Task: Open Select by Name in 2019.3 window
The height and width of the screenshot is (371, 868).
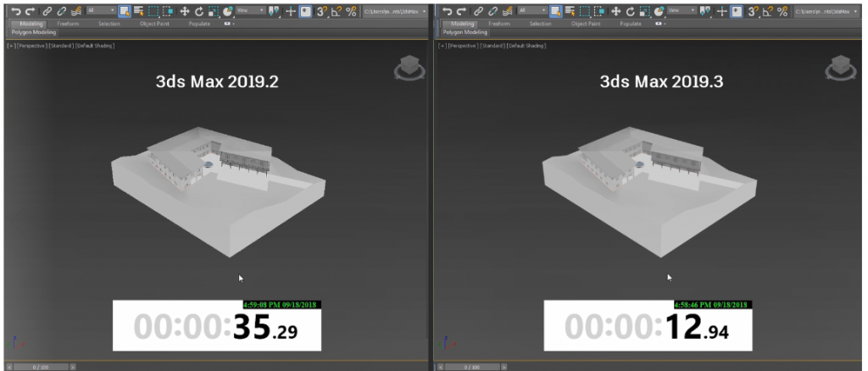Action: point(570,11)
